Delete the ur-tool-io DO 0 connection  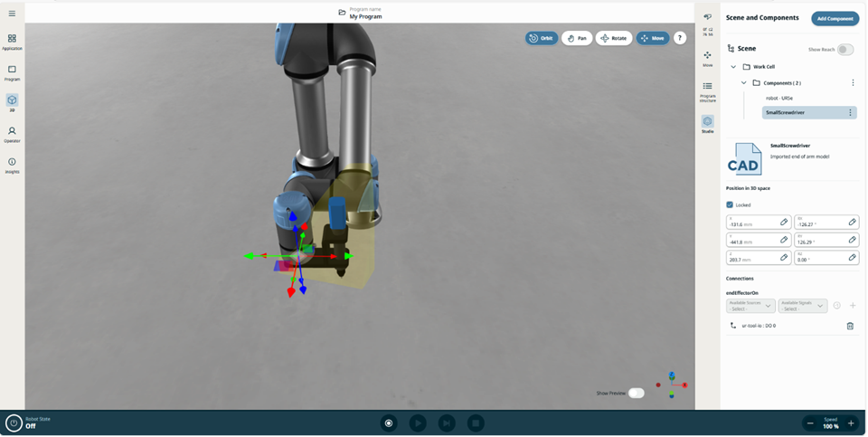point(850,326)
